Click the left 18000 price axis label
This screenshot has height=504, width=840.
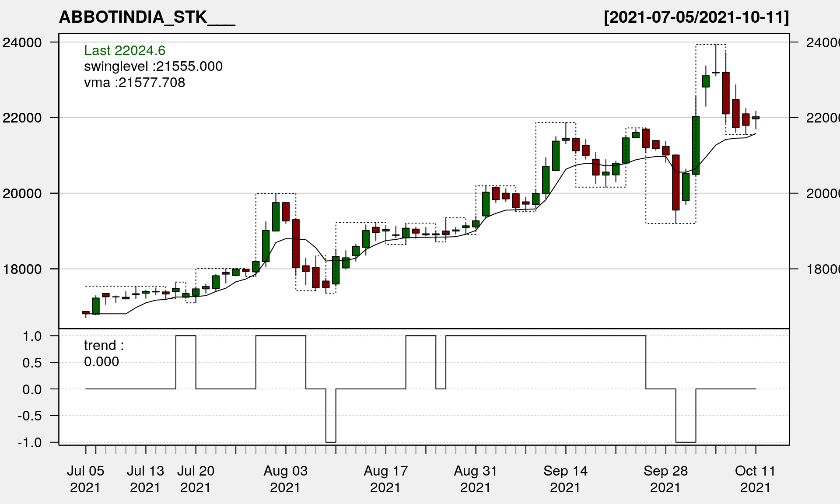pos(22,269)
